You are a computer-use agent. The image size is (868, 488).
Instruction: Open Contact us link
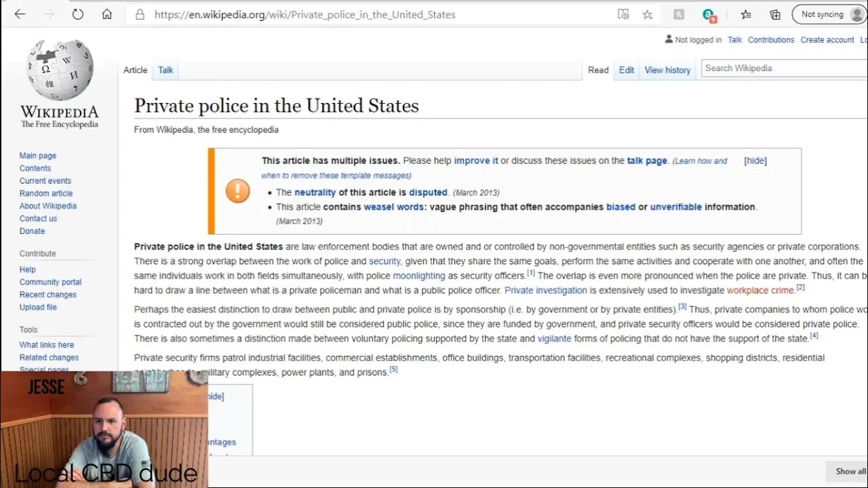coord(39,218)
